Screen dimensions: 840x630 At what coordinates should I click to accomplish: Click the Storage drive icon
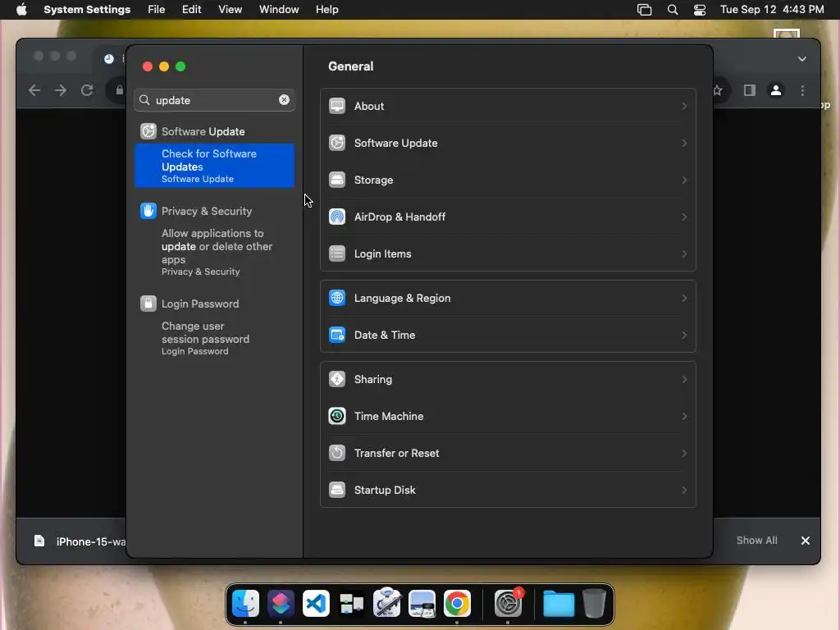point(337,180)
